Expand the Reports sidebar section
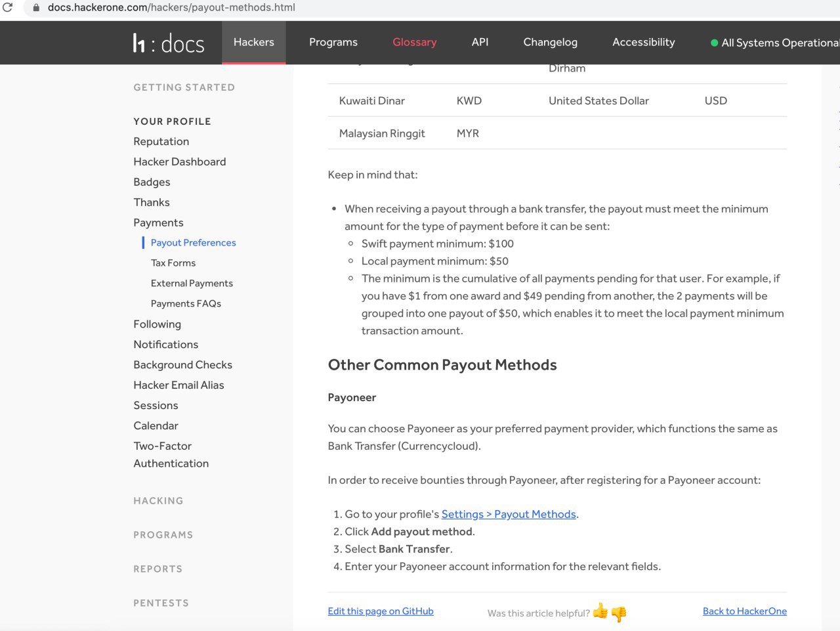 tap(158, 569)
